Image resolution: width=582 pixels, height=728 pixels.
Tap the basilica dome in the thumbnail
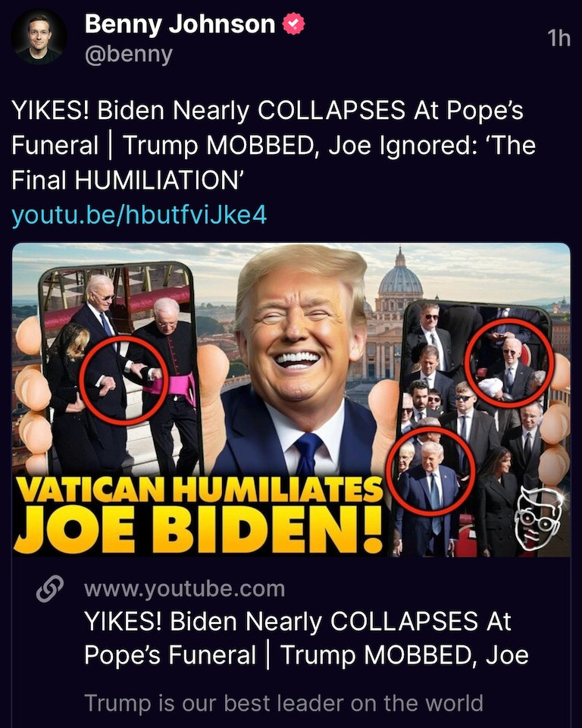(x=400, y=278)
